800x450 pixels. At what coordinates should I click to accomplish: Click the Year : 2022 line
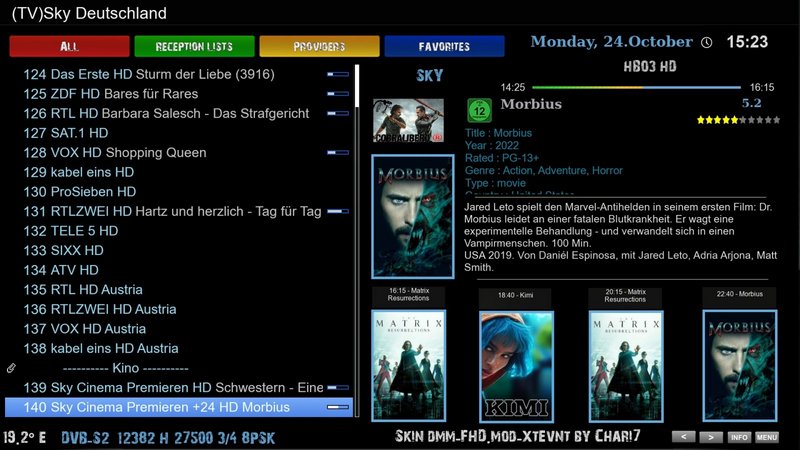(491, 145)
